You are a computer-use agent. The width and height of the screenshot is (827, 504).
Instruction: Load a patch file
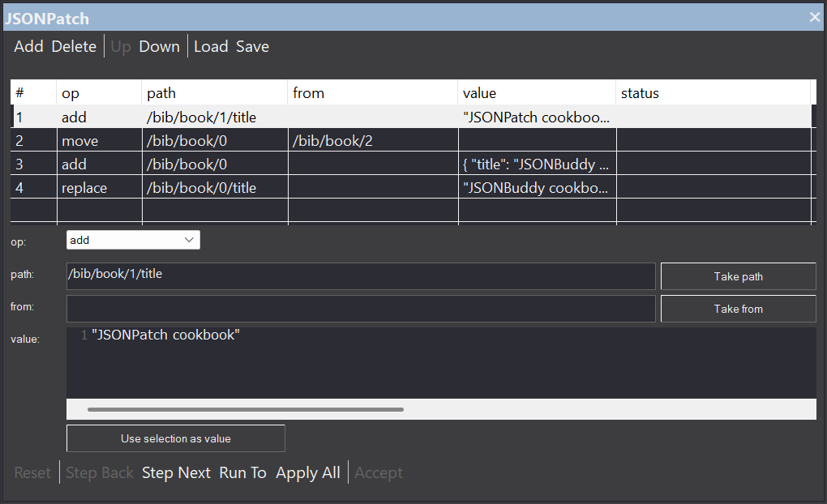point(211,46)
